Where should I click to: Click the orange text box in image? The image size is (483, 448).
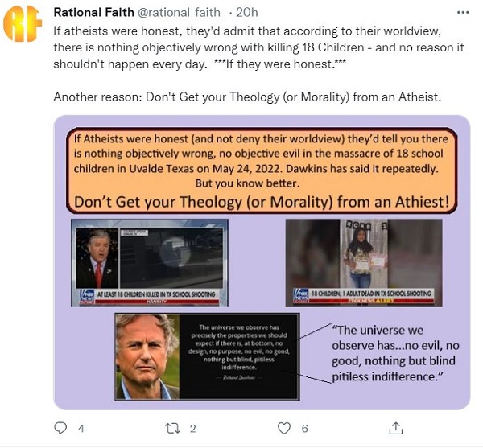coord(262,171)
